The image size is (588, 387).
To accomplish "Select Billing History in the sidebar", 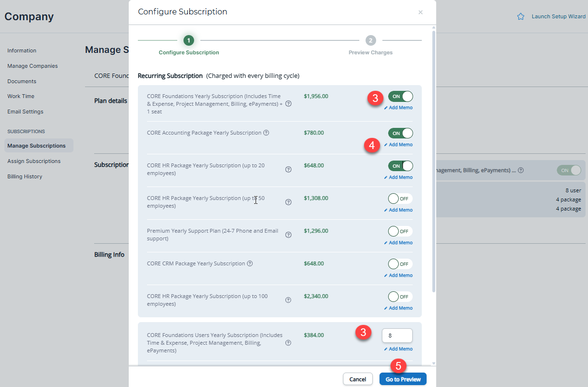I will pyautogui.click(x=24, y=176).
